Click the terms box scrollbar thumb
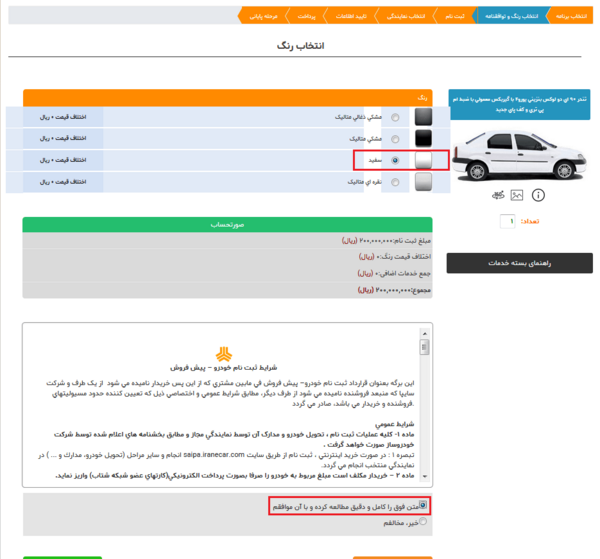The width and height of the screenshot is (600, 559). tap(424, 347)
